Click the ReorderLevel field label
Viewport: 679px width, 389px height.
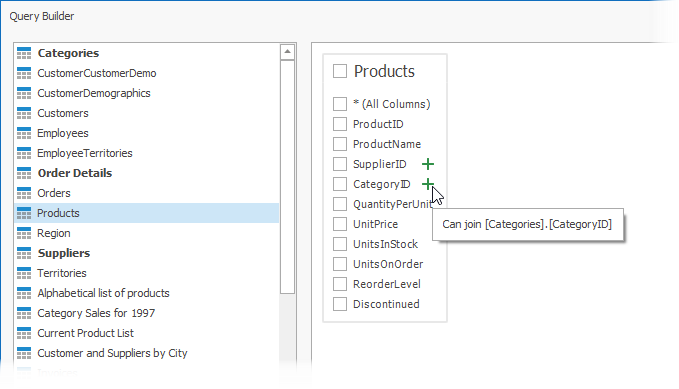[x=387, y=284]
